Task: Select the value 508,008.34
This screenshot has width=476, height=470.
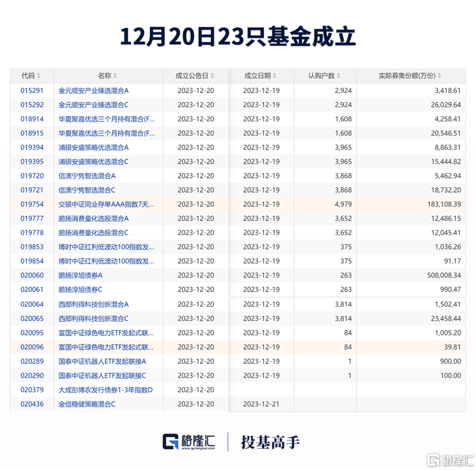Action: pos(444,275)
